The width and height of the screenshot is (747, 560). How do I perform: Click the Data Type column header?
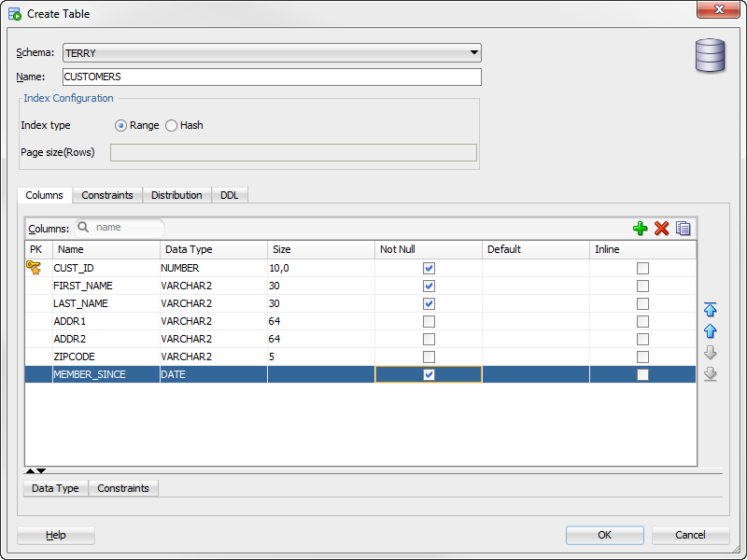pyautogui.click(x=214, y=249)
